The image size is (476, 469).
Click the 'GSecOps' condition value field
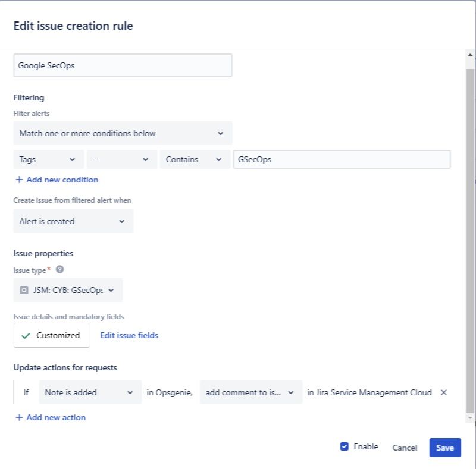pyautogui.click(x=342, y=159)
